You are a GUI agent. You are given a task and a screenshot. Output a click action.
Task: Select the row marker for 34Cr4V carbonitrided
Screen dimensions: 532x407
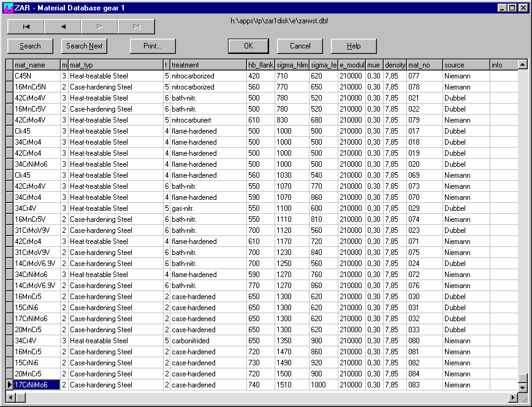9,341
